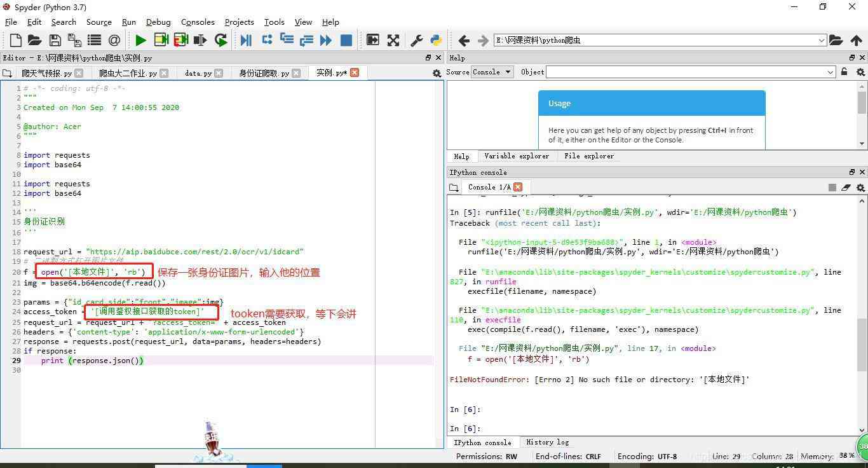Image resolution: width=868 pixels, height=468 pixels.
Task: Click the @ symbol finder icon
Action: pyautogui.click(x=114, y=40)
